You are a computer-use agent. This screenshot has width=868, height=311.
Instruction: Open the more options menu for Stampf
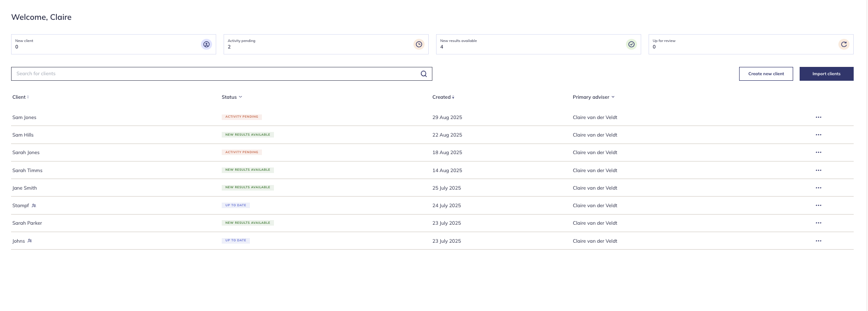(x=819, y=205)
